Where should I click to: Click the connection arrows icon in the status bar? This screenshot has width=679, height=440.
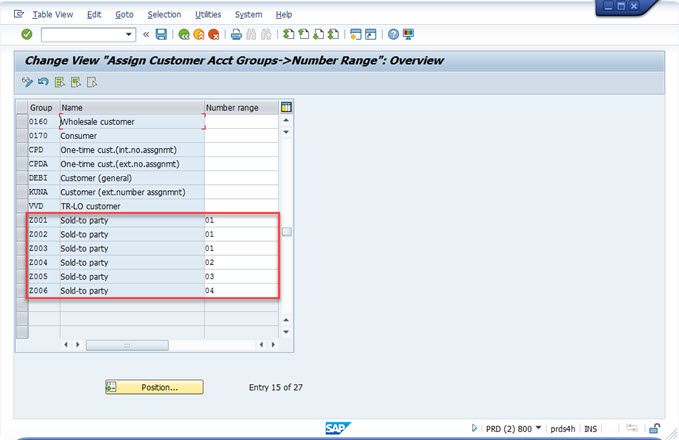pos(632,428)
